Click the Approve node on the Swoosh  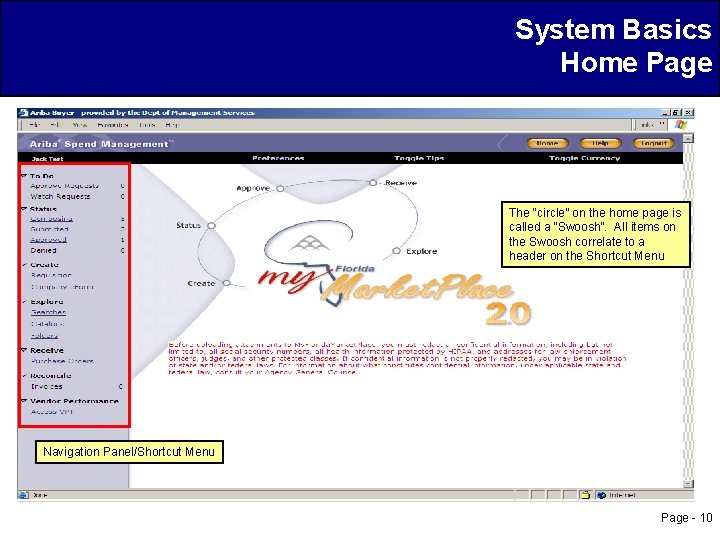point(280,188)
